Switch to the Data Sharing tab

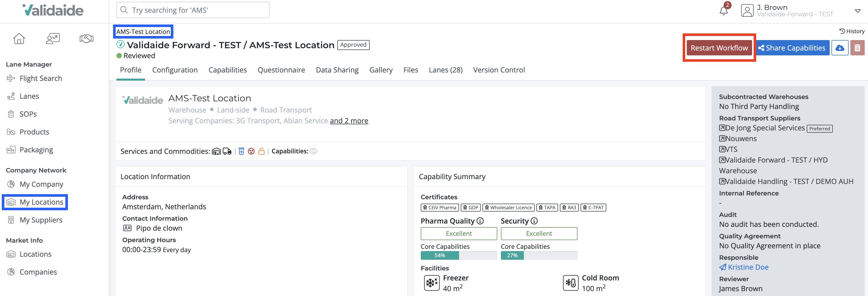click(x=337, y=70)
